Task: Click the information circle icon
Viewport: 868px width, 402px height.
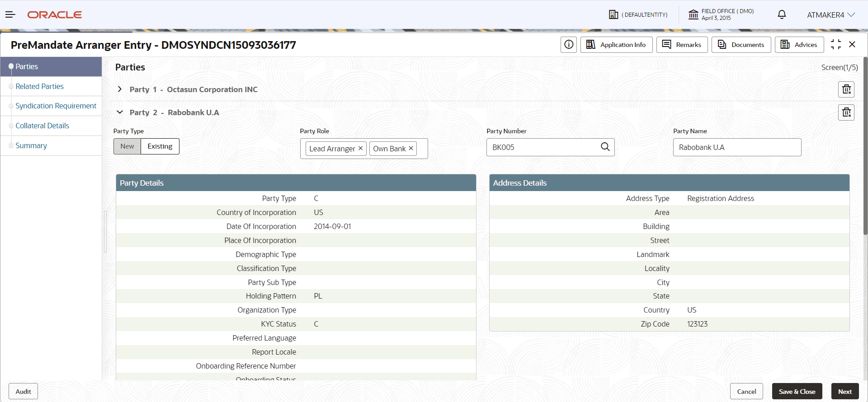Action: point(569,45)
